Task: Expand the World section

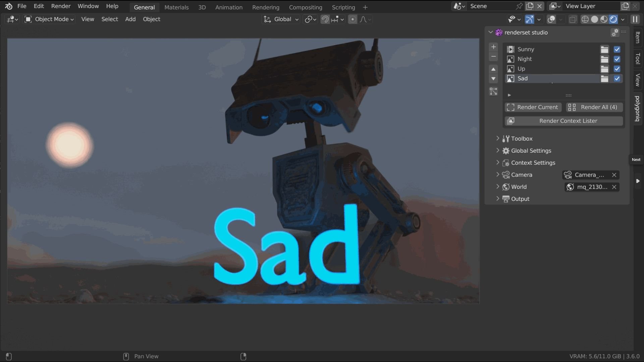Action: click(x=498, y=187)
